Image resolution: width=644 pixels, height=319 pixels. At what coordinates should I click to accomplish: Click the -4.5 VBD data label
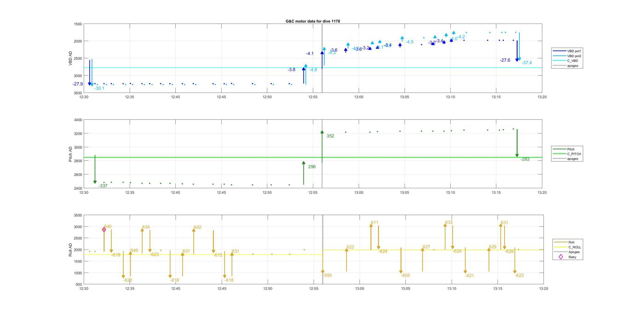pos(409,42)
